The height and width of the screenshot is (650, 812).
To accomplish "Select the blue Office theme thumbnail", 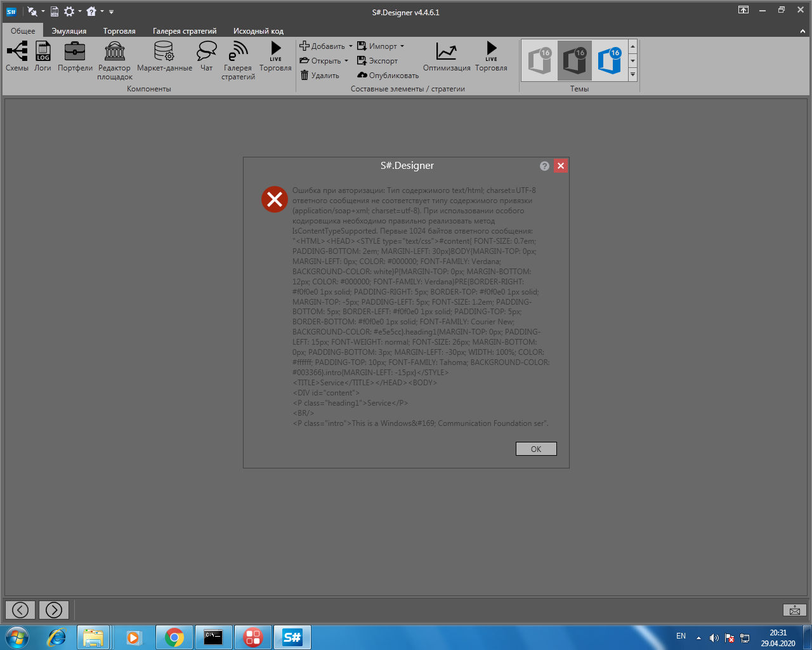I will [610, 61].
